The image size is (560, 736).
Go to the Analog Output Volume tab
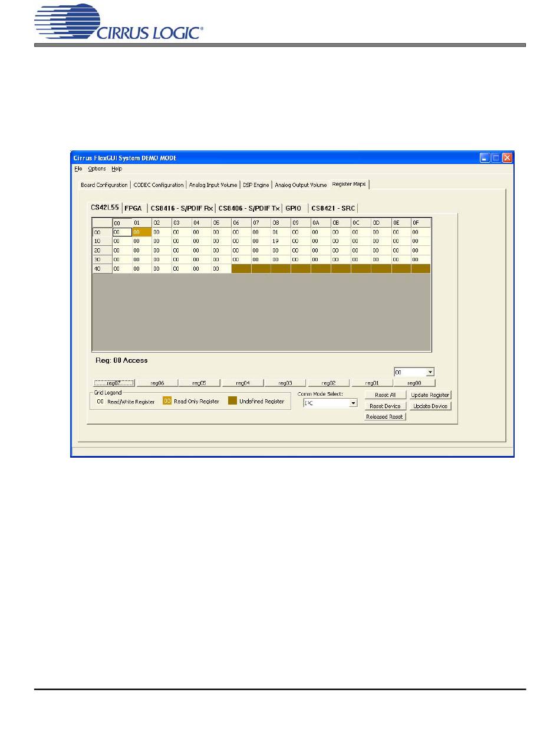click(x=301, y=185)
